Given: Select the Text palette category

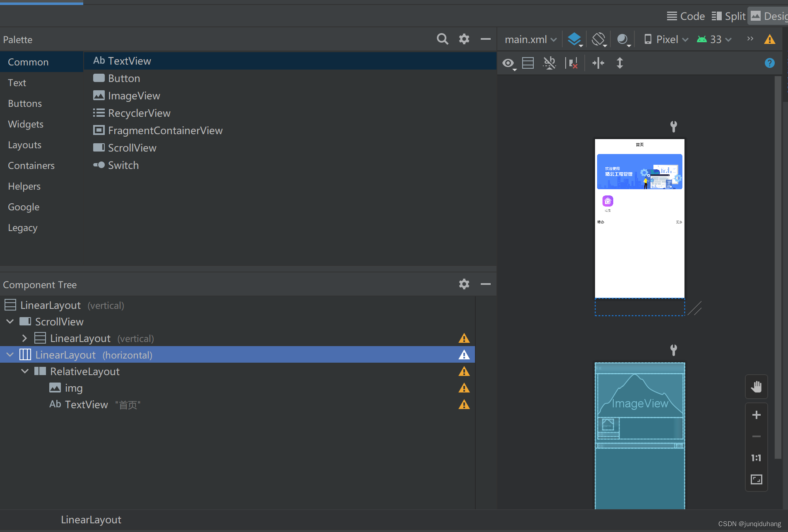Looking at the screenshot, I should 41,83.
